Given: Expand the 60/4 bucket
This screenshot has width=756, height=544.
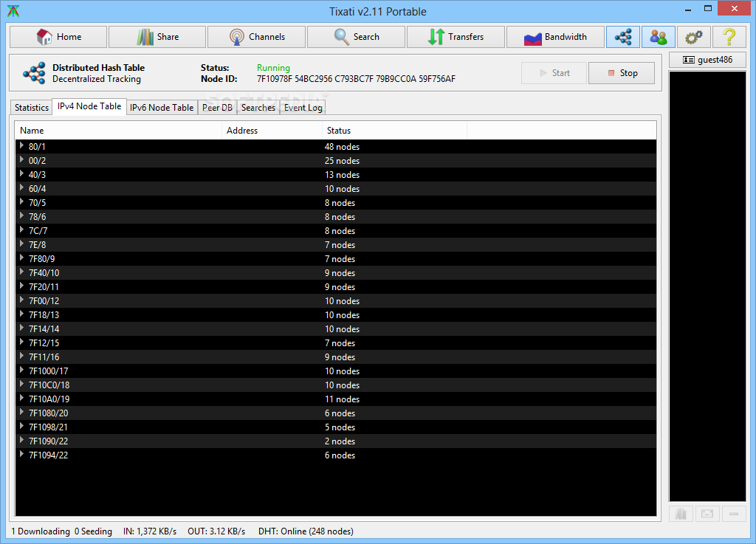Looking at the screenshot, I should [21, 187].
